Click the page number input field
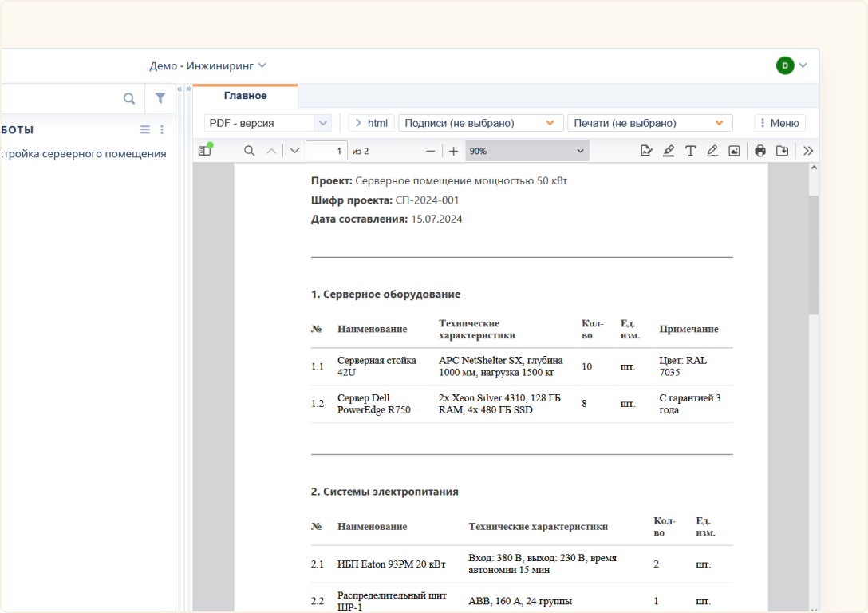 click(327, 150)
